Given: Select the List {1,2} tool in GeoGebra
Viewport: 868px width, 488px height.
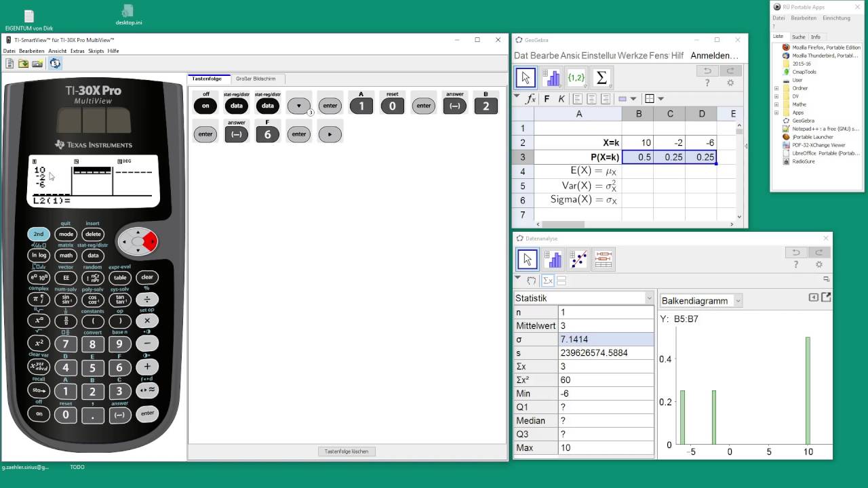Looking at the screenshot, I should (x=576, y=78).
